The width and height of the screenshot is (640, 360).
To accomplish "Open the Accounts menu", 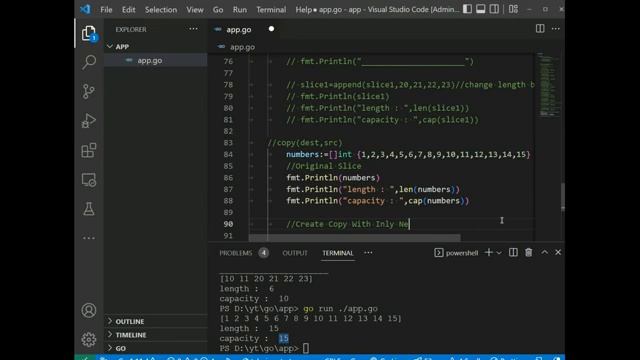I will click(89, 310).
